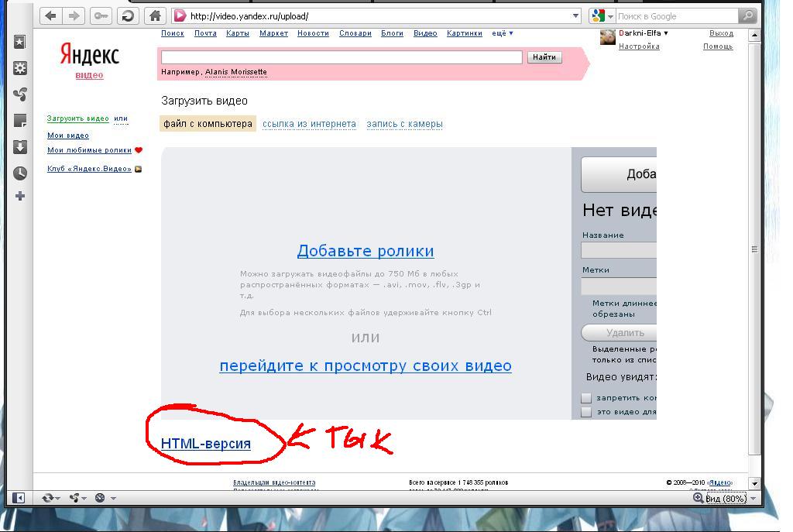
Task: Click the Выход logout link
Action: tap(721, 33)
